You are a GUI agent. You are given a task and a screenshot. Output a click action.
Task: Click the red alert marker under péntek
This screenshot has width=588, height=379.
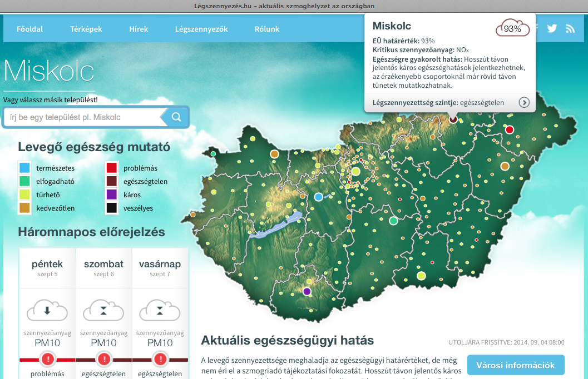48,359
